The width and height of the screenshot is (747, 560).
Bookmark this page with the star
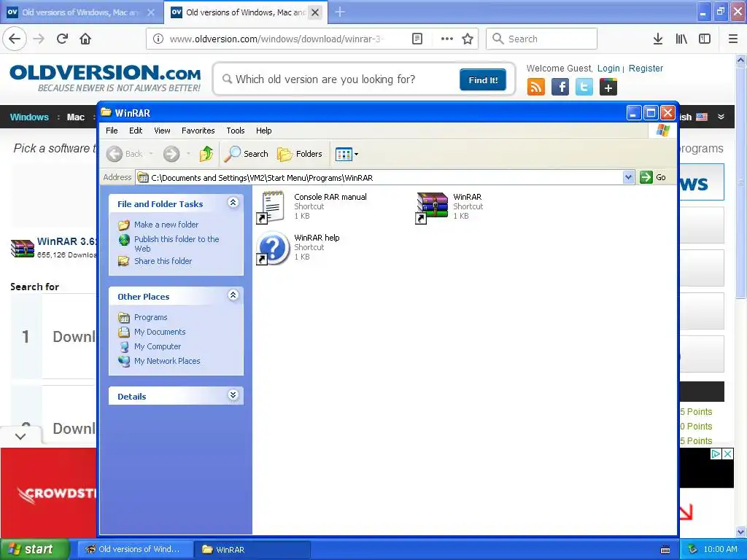point(468,39)
